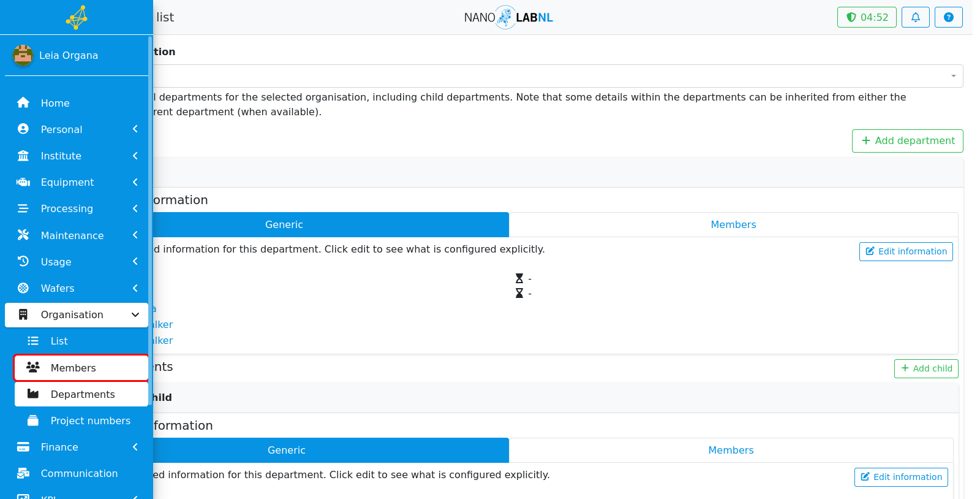This screenshot has height=499, width=980.
Task: Open Organisation Members menu item
Action: 81,368
